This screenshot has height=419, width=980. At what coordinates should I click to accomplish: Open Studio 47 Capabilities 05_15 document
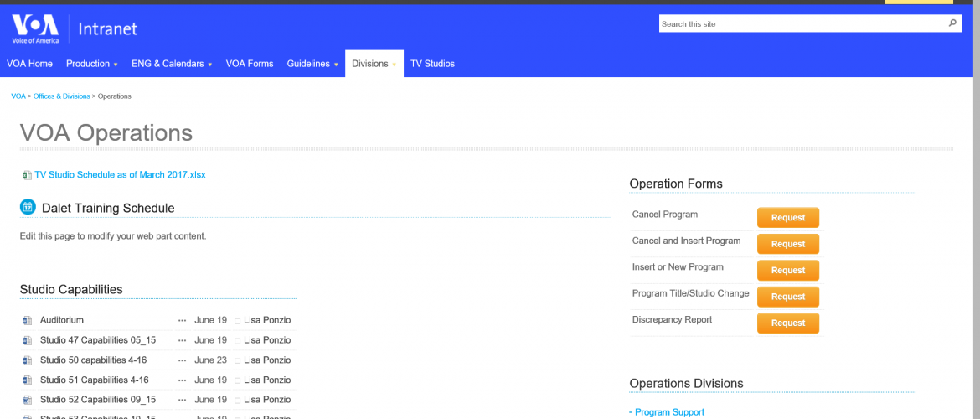click(98, 340)
